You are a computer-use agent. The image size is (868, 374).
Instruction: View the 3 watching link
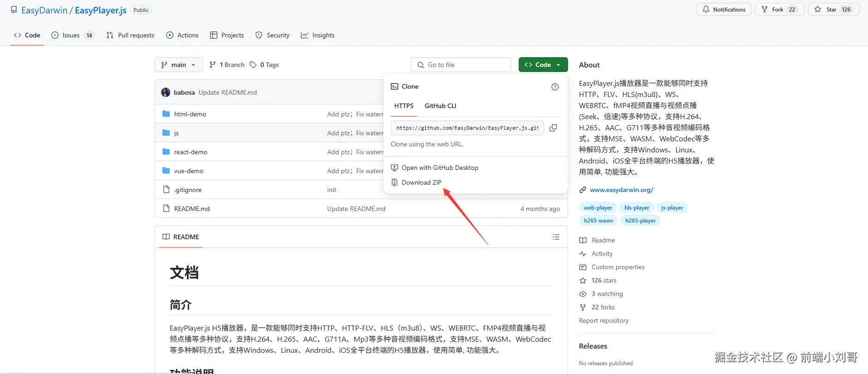607,294
